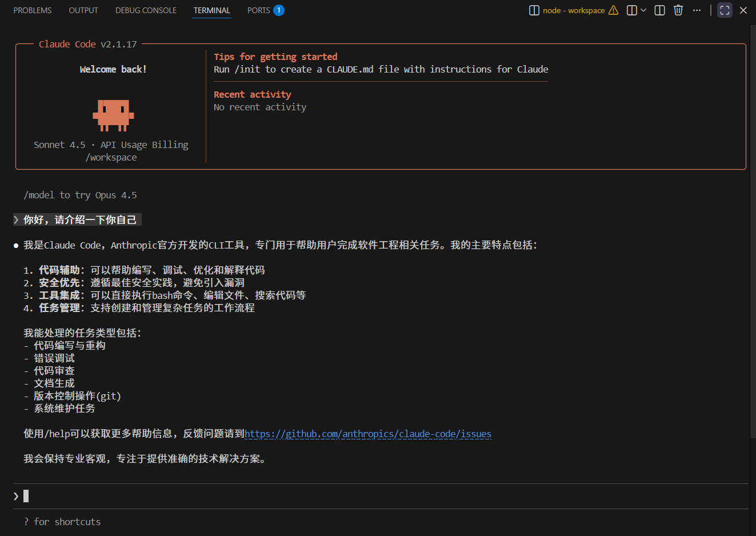
Task: Click the 'Sonnet 4.5 · API Usage Billing' text
Action: pos(111,145)
